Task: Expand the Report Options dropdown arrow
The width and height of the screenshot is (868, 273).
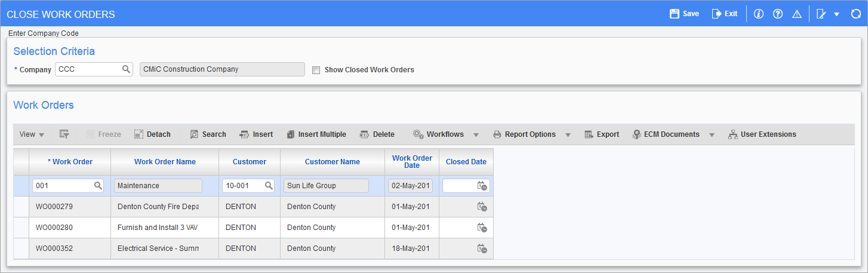Action: 568,135
